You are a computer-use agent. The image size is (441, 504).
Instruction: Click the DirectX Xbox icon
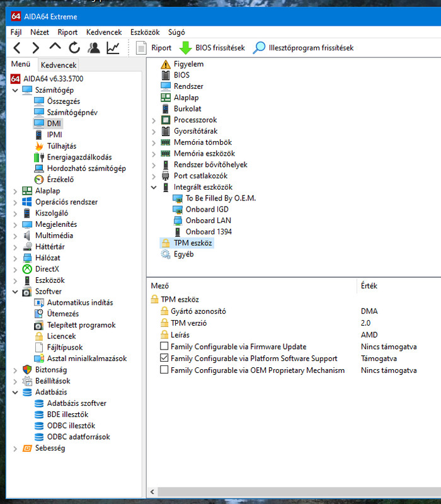click(x=27, y=269)
